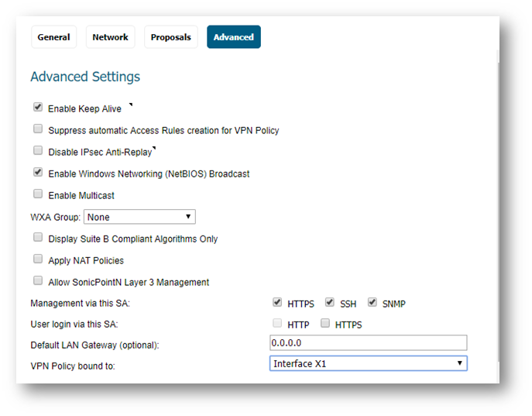This screenshot has height=416, width=532.
Task: Check Display Suite B Compliant Algorithms Only
Action: tap(38, 238)
